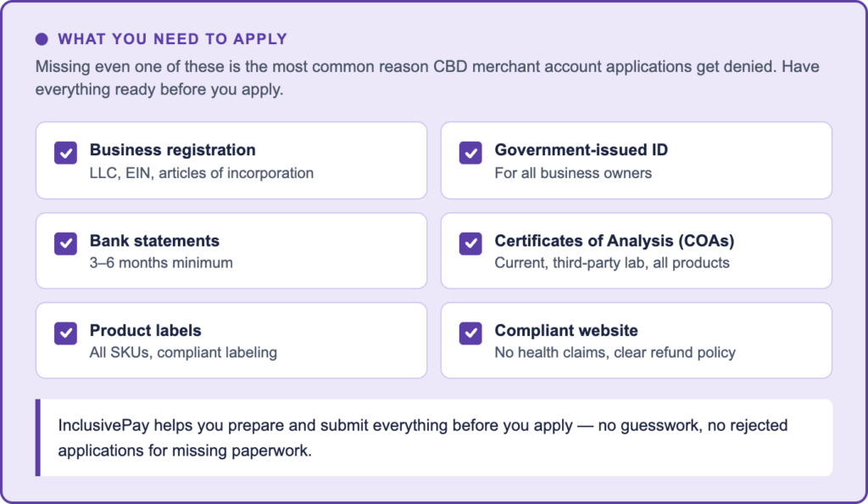
Task: Click the 'Bank statements' card title
Action: pyautogui.click(x=154, y=241)
